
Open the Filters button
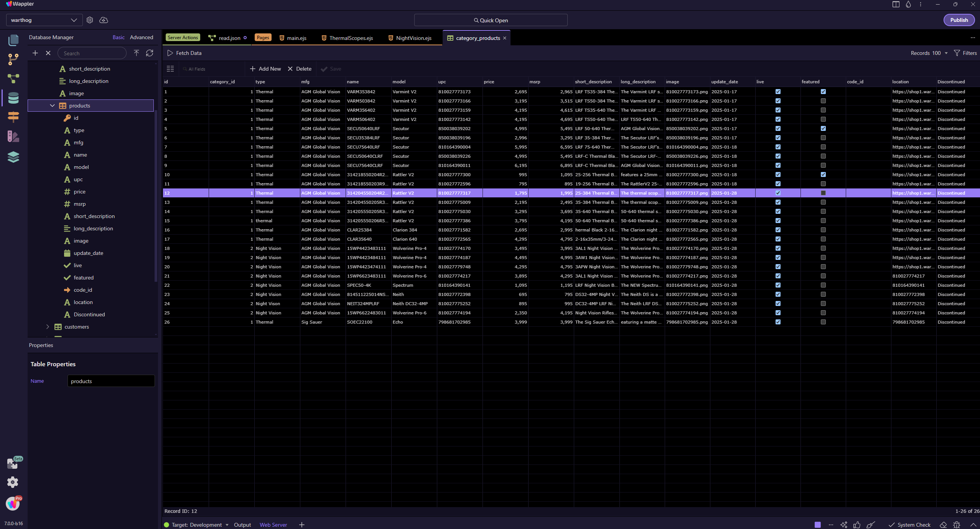965,53
